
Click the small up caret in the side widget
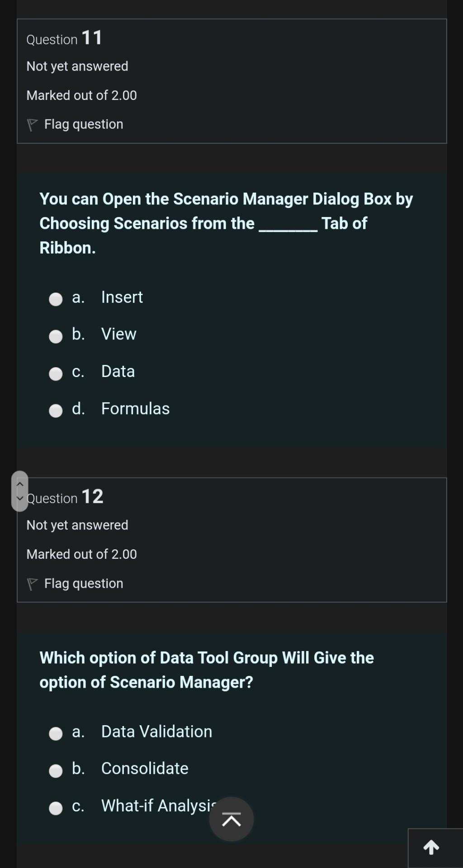point(20,484)
